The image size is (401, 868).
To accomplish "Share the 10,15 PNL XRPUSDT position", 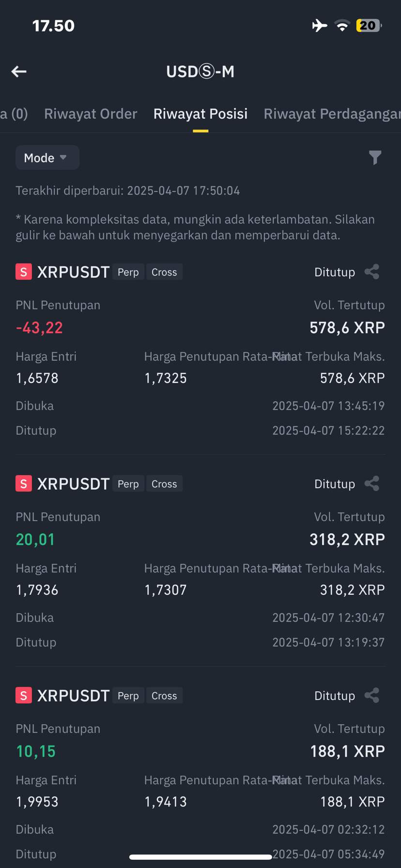I will coord(371,696).
